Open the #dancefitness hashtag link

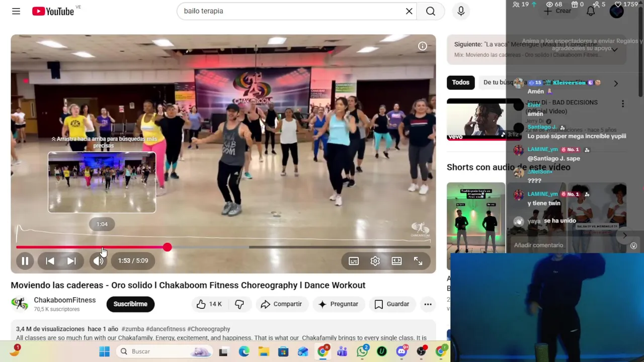pos(166,329)
